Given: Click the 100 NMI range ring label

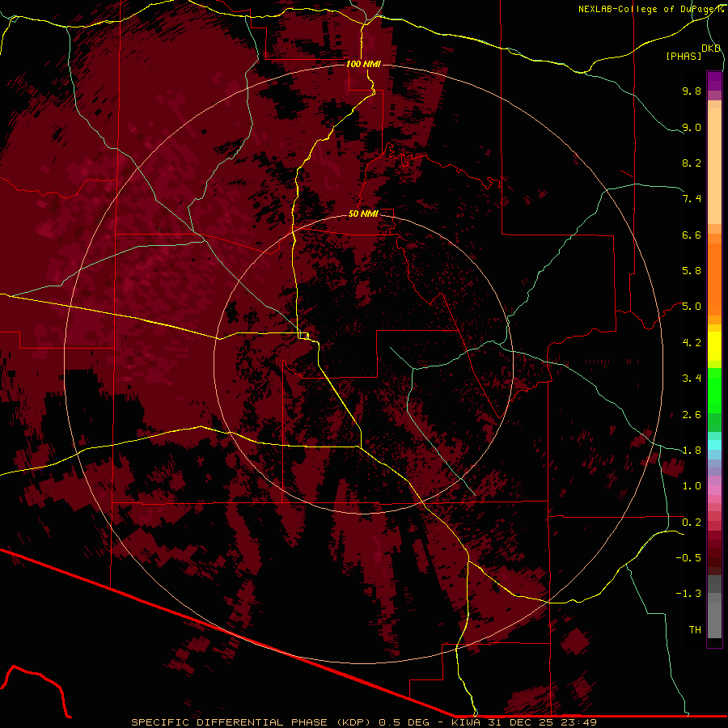Looking at the screenshot, I should (363, 64).
